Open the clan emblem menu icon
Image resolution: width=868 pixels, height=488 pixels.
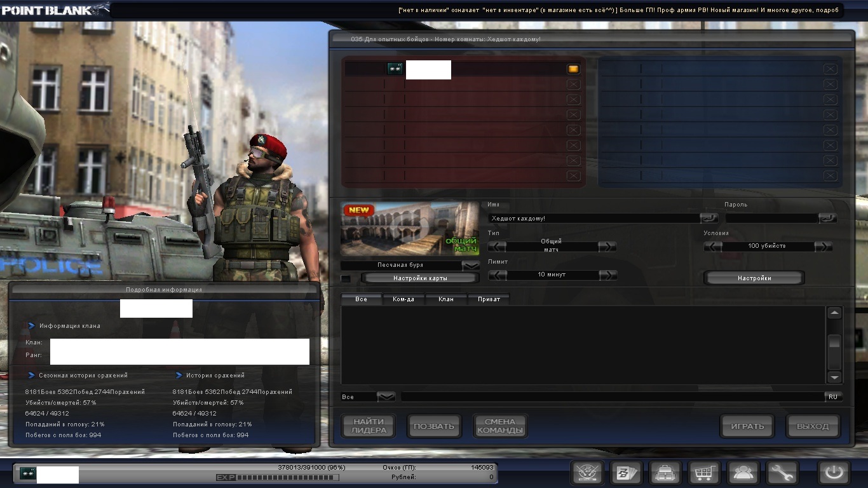click(587, 473)
